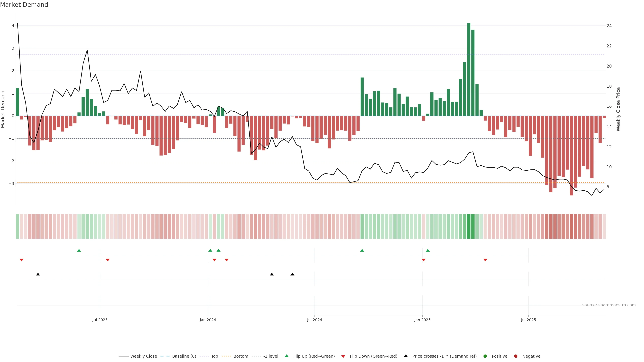644x362 pixels.
Task: Click the black price-cross marker before Jul 2023
Action: coord(38,274)
